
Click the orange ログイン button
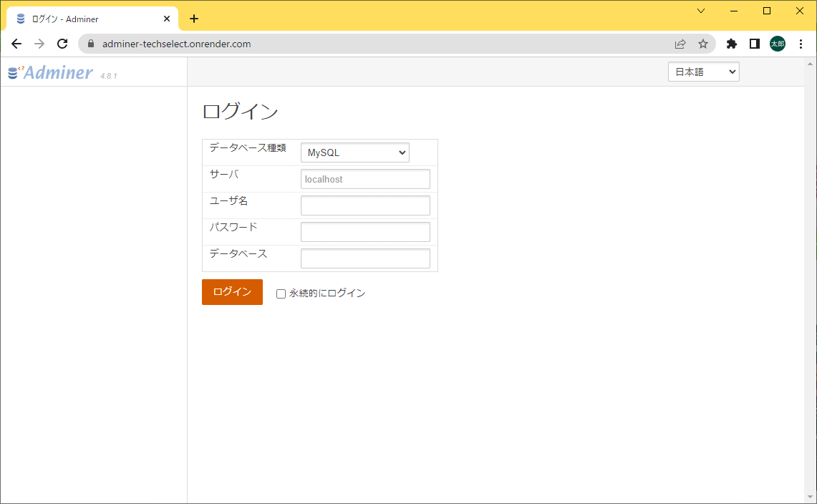point(233,292)
